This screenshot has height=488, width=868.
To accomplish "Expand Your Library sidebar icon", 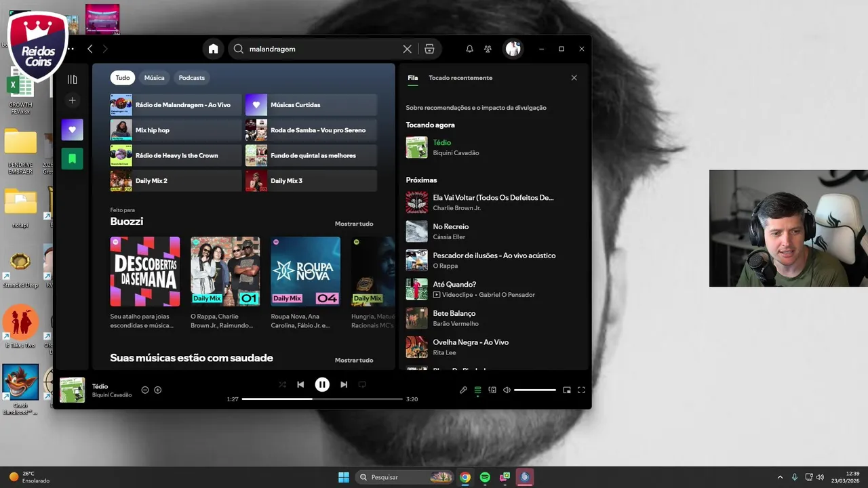I will pos(73,79).
